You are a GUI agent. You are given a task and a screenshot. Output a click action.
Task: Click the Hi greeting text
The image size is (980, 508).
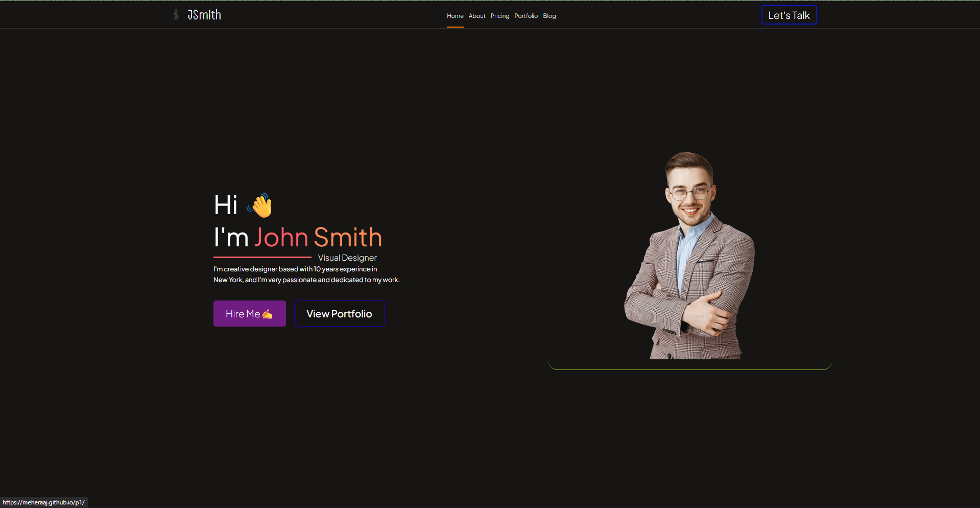coord(226,205)
